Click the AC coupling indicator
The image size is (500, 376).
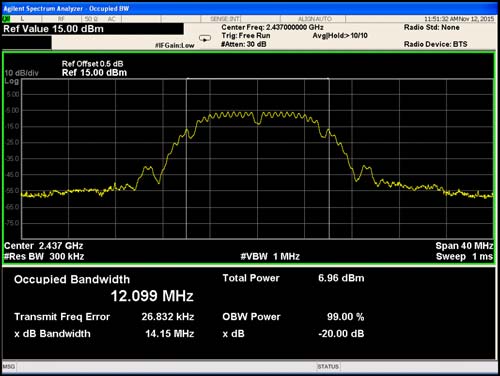pos(111,19)
